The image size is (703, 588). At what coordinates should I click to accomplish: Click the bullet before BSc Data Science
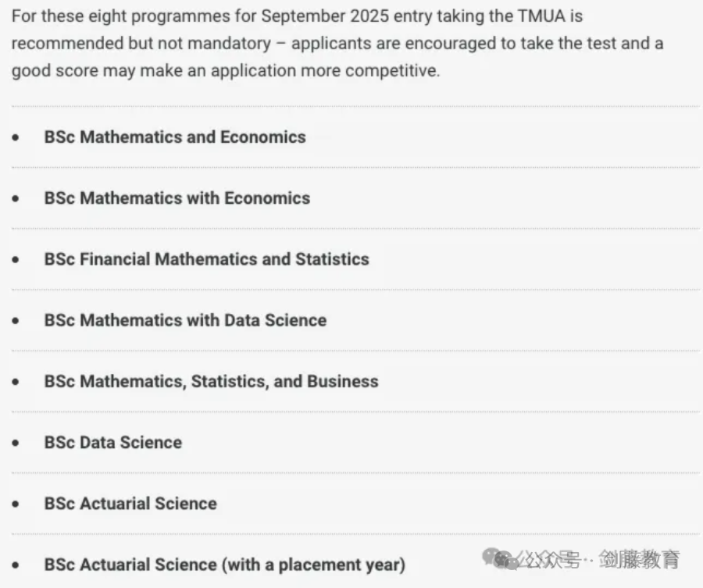(16, 443)
